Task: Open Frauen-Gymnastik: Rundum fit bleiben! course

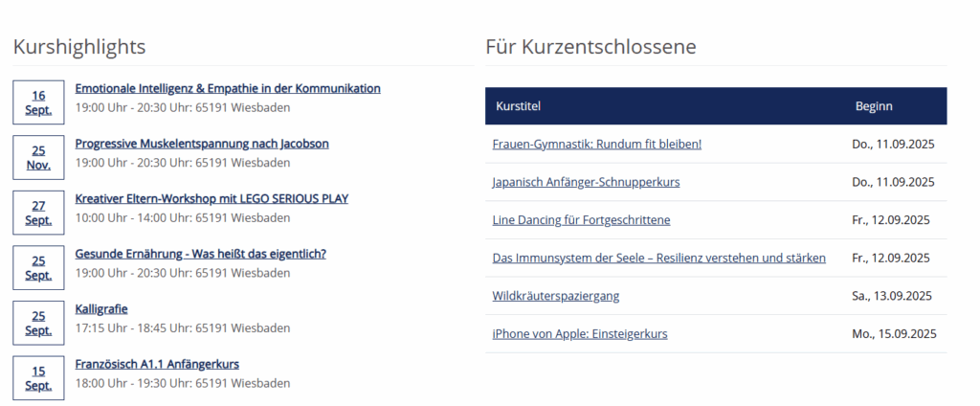Action: pos(596,144)
